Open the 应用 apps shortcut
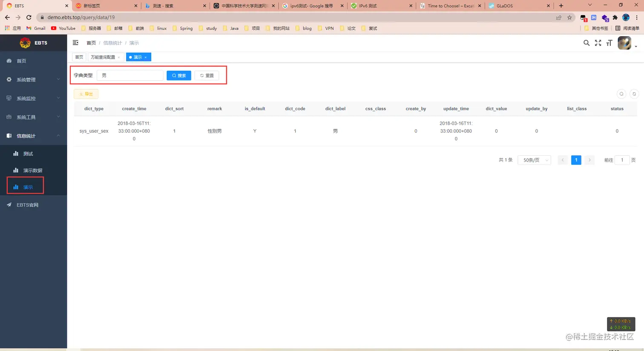The image size is (644, 351). click(x=12, y=29)
